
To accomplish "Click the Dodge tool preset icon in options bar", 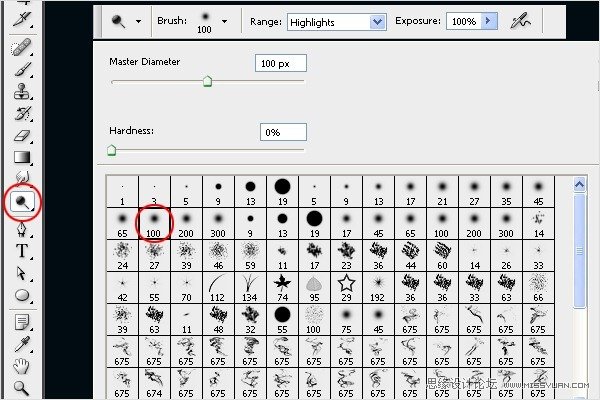I will coord(118,21).
